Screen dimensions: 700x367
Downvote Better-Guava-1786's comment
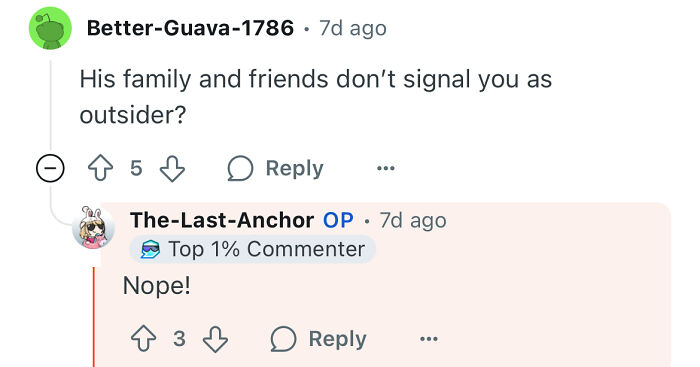[172, 168]
